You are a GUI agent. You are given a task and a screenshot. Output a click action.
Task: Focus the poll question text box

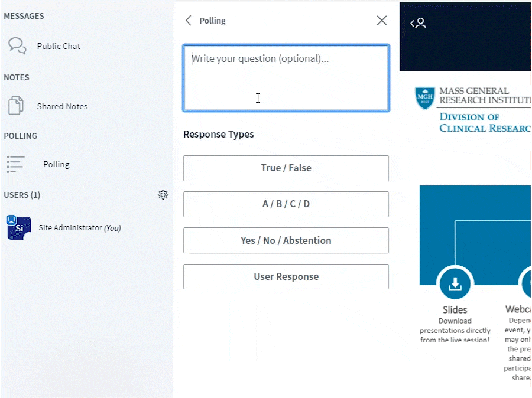click(286, 78)
